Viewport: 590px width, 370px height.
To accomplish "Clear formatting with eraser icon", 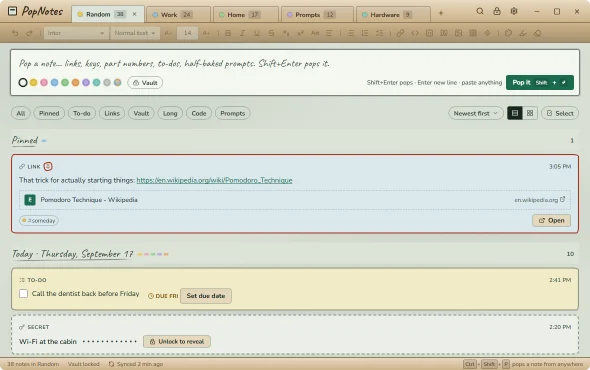I will 537,33.
